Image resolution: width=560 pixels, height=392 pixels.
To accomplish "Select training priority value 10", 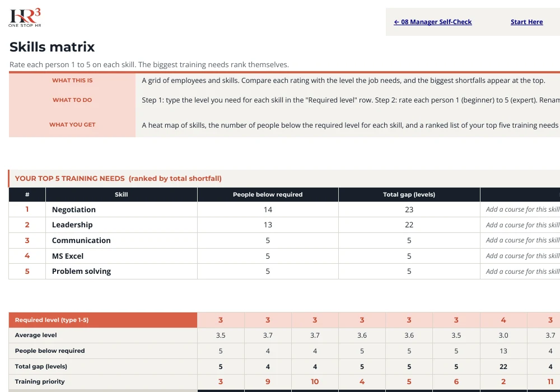I will click(x=315, y=382).
